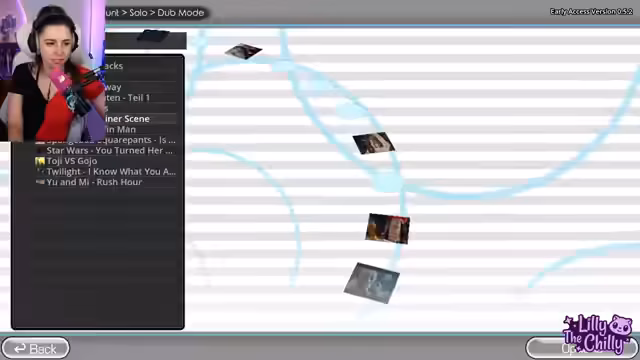The image size is (640, 360).
Task: Click the Back arrow icon
Action: click(20, 348)
